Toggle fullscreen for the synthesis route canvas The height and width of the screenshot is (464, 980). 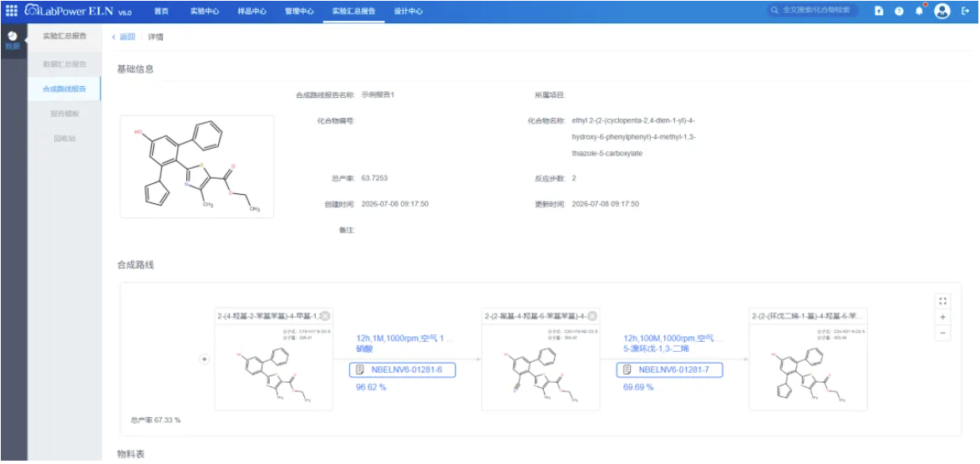pos(942,301)
